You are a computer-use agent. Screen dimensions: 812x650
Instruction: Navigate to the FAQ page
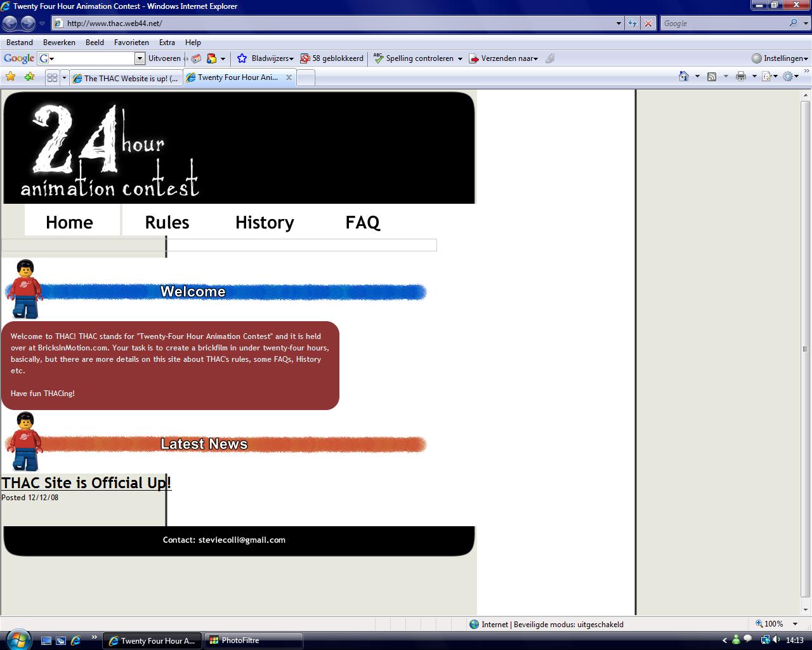pos(362,222)
